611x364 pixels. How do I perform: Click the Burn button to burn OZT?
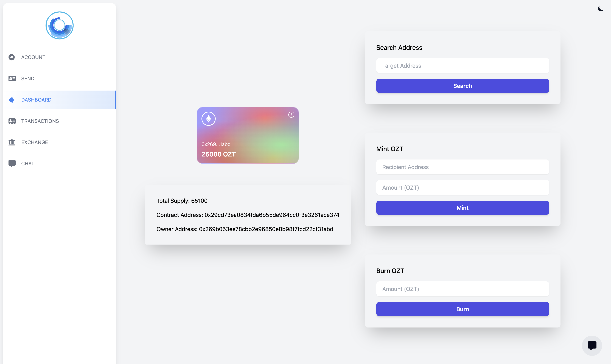[462, 309]
